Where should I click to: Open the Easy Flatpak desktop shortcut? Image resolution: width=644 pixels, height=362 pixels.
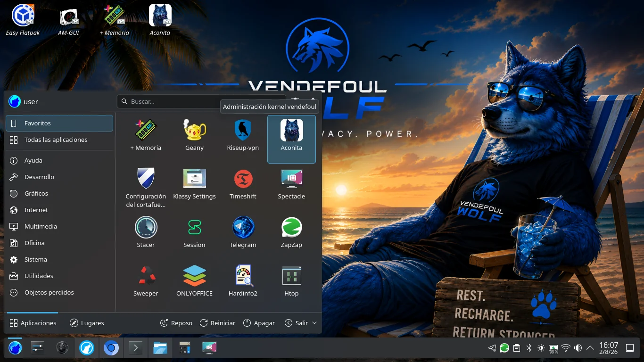coord(23,20)
